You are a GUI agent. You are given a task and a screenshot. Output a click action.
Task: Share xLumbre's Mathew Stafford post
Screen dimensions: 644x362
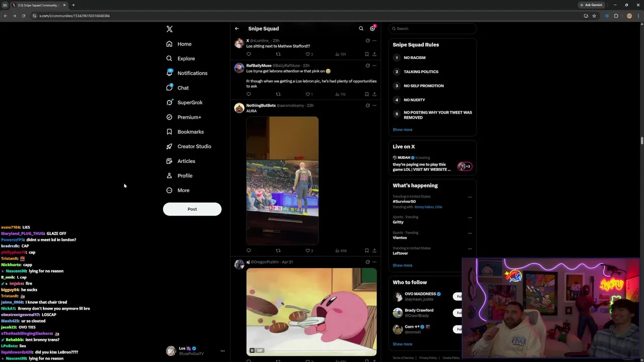(x=374, y=54)
